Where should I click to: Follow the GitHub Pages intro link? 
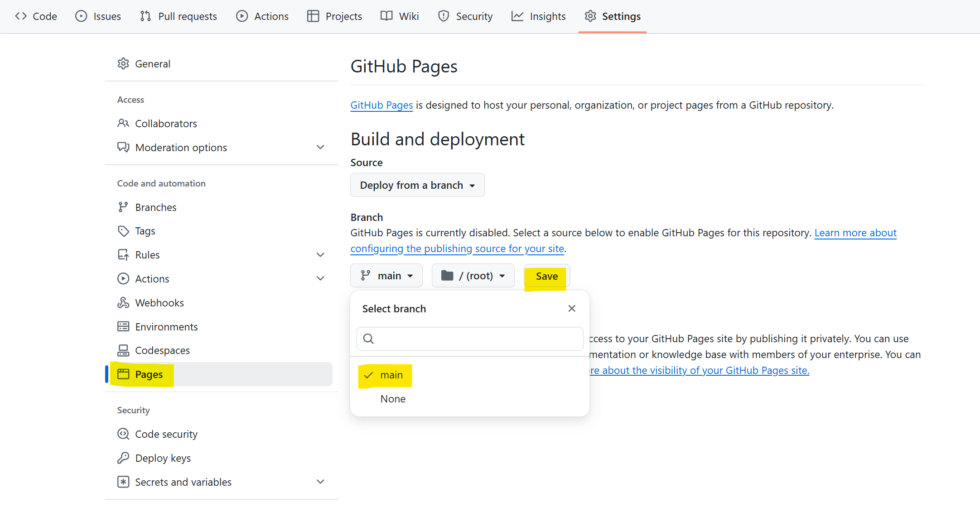pyautogui.click(x=381, y=105)
